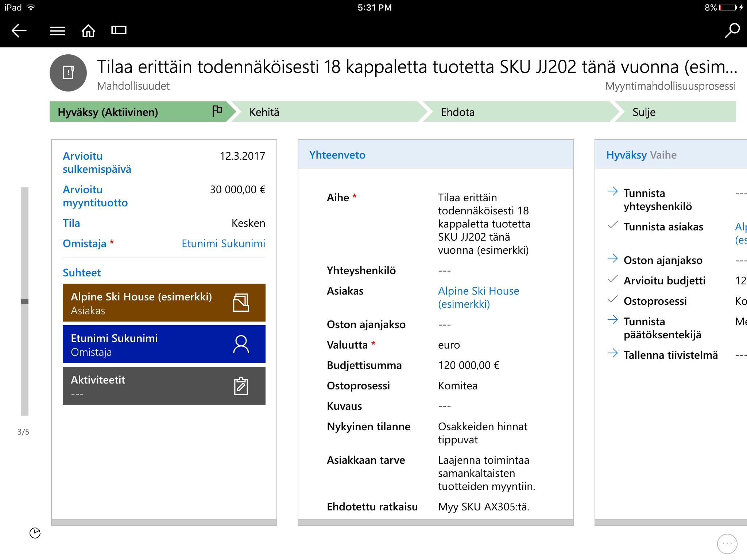
Task: Click Nykyinen tilanne text Osakkeiden hinnat tippuvat
Action: (x=483, y=433)
